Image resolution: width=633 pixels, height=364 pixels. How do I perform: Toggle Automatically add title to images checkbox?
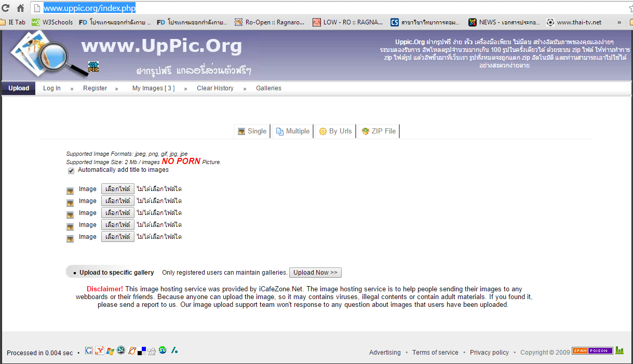(71, 171)
